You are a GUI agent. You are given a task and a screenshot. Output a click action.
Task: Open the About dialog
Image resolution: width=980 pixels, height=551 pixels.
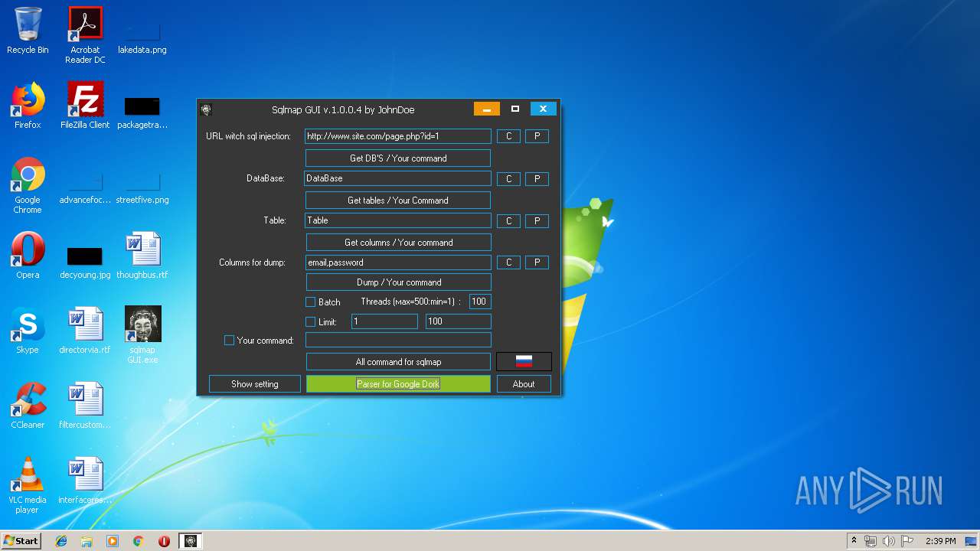pyautogui.click(x=524, y=384)
